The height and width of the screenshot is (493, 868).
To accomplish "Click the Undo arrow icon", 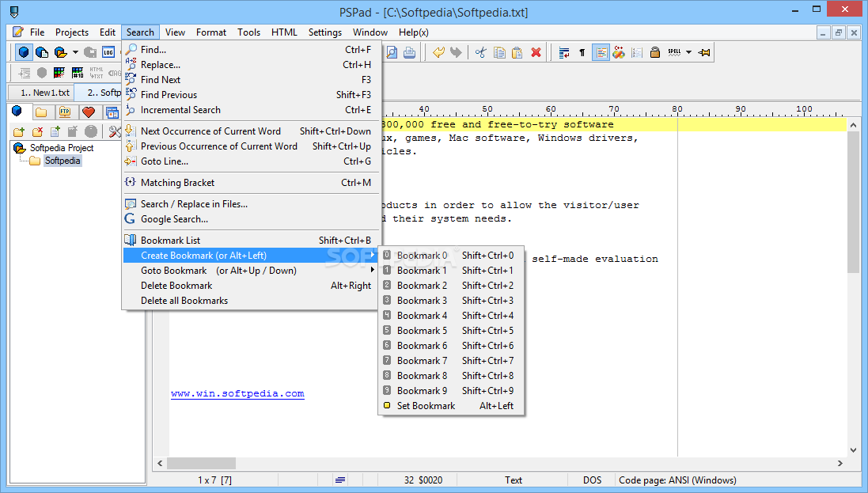I will click(438, 52).
